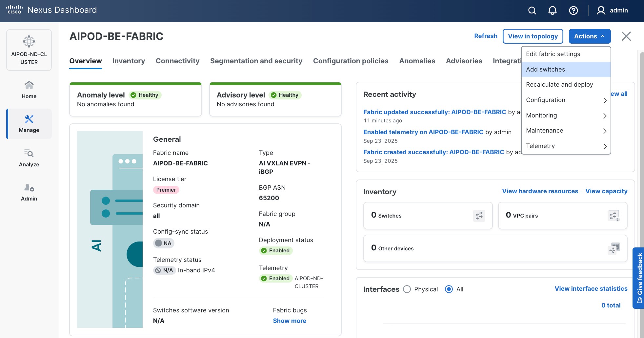Click the VPC pairs icon
This screenshot has width=644, height=338.
[613, 216]
